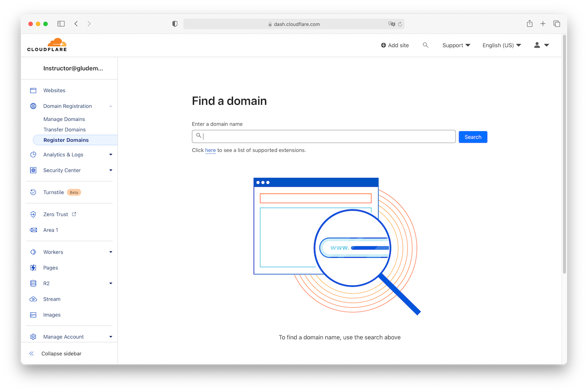Open the Support dropdown
The width and height of the screenshot is (588, 392).
coord(456,46)
